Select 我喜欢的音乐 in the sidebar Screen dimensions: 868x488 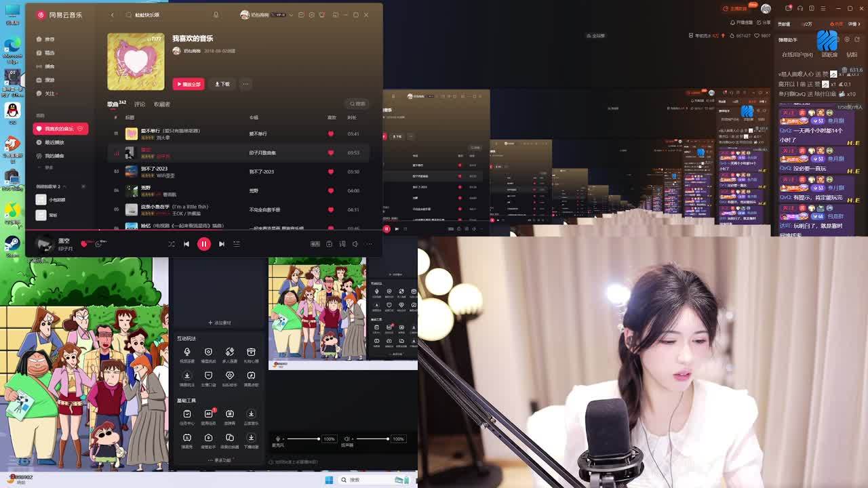(x=60, y=129)
